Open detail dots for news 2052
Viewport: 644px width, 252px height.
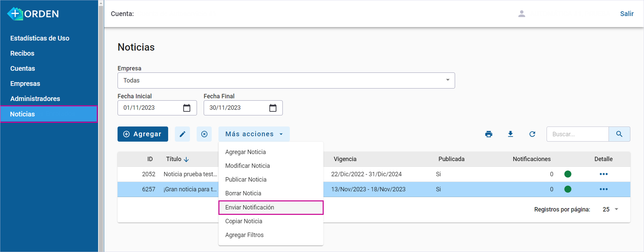tap(603, 174)
